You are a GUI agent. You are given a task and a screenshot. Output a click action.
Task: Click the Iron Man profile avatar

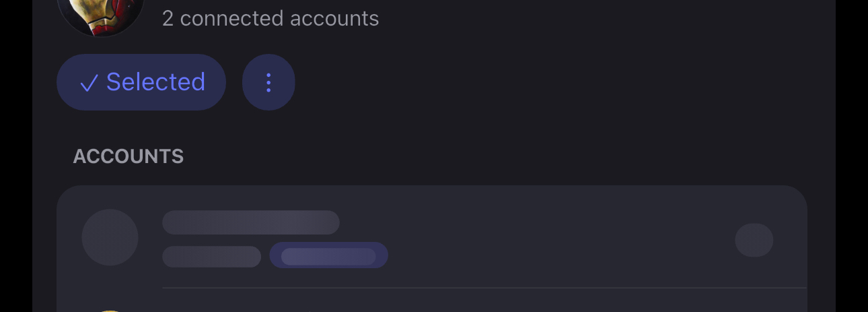[101, 13]
